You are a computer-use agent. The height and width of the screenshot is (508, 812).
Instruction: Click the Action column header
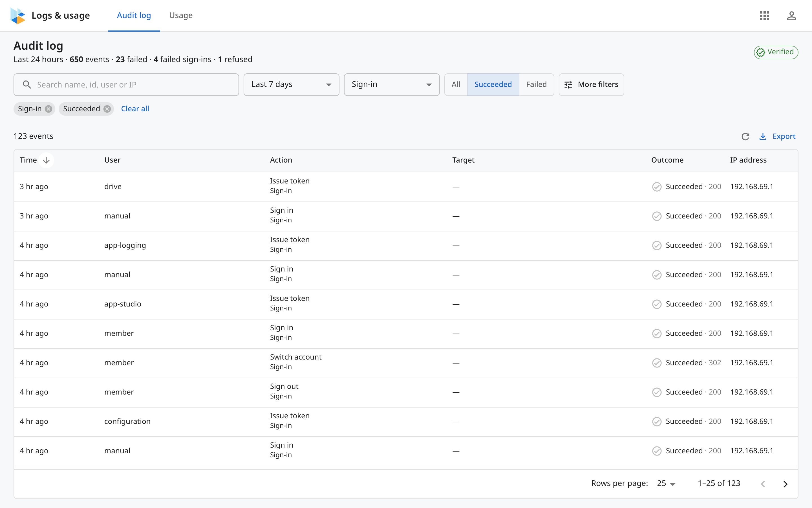(281, 160)
